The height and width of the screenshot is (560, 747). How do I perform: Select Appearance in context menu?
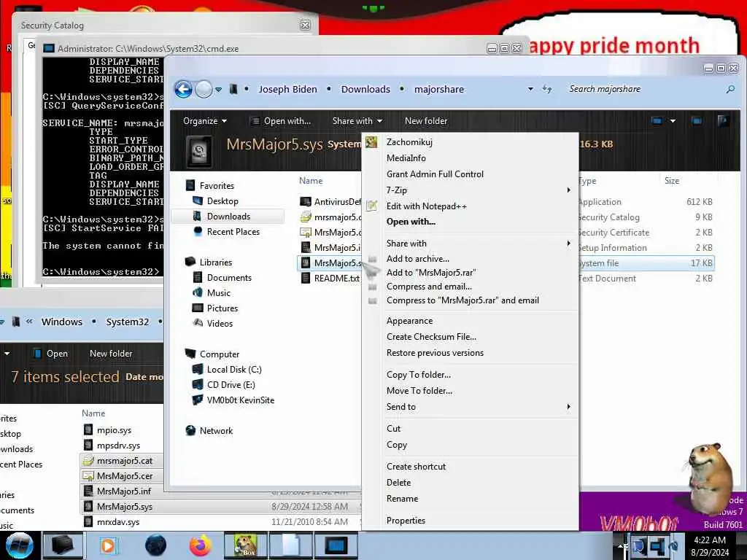click(x=471, y=321)
